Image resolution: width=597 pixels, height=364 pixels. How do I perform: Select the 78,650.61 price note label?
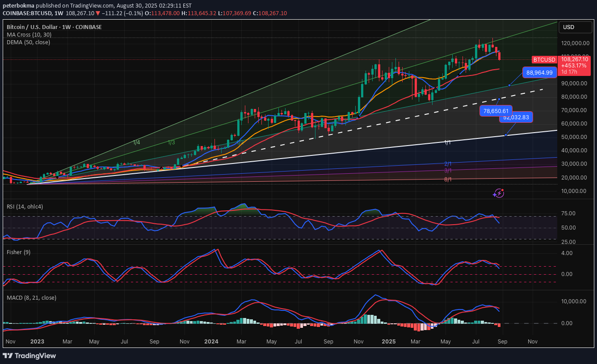pos(496,111)
